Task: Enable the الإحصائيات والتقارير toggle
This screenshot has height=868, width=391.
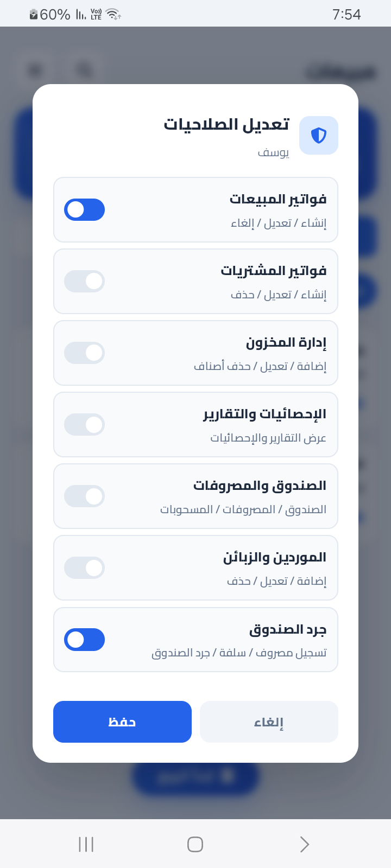Action: pos(85,425)
